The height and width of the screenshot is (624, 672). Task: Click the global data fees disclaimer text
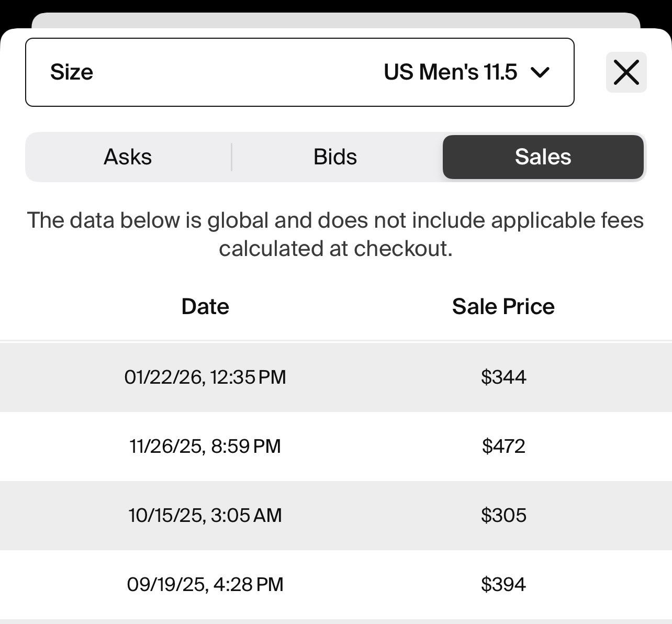coord(335,235)
